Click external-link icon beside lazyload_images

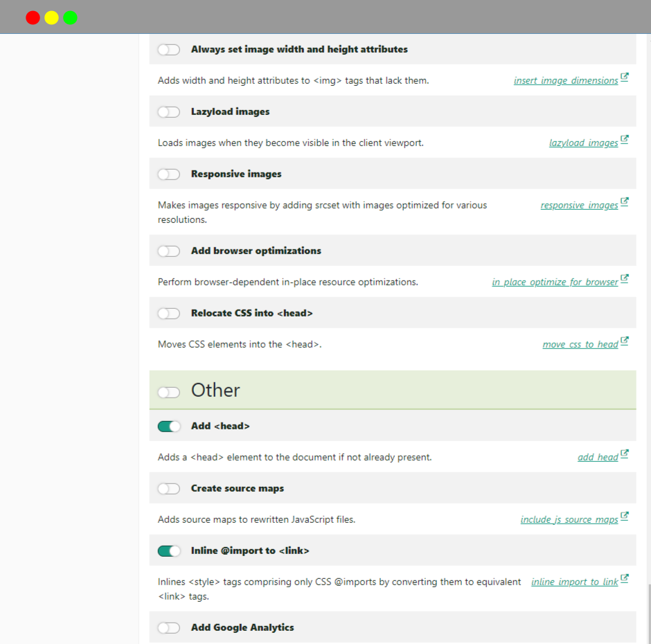tap(625, 139)
